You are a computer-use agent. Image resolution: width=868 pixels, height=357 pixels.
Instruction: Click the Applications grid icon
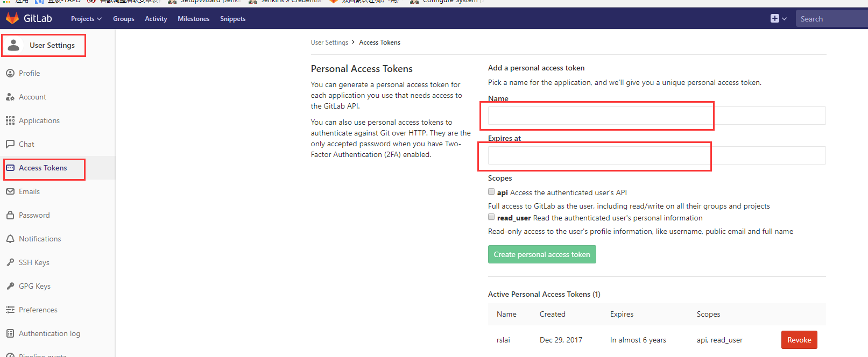point(10,120)
